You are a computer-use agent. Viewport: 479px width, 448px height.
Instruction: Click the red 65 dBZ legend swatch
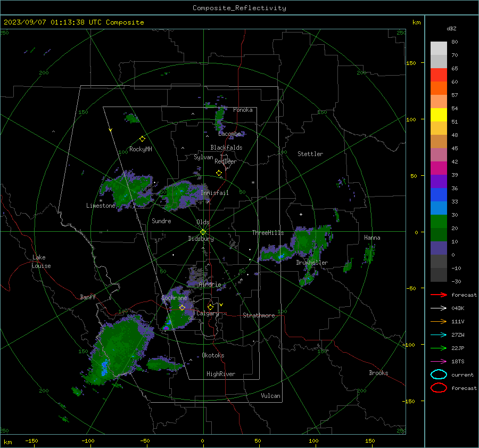coord(439,75)
